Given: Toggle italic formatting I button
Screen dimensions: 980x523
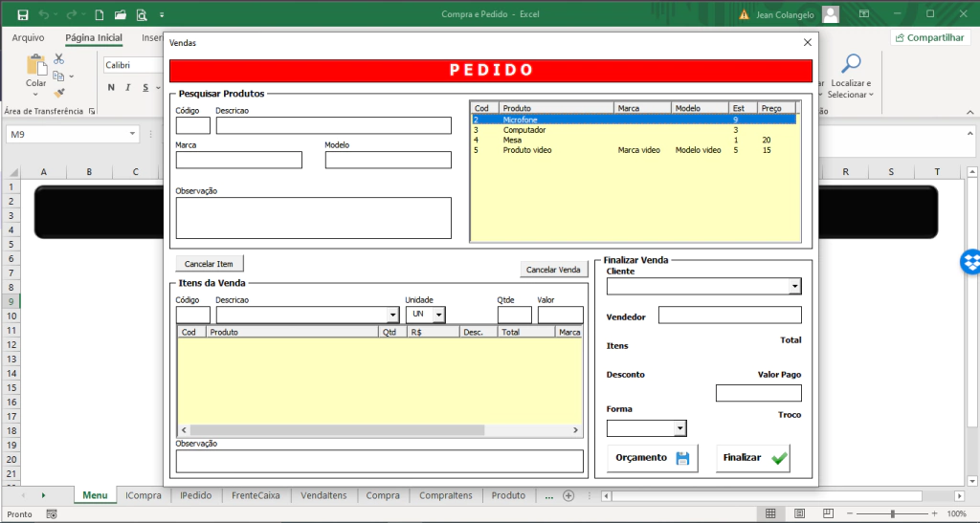Looking at the screenshot, I should (126, 88).
